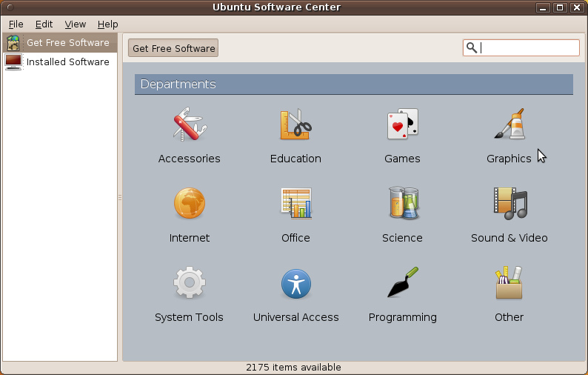The height and width of the screenshot is (375, 588).
Task: Open Universal Access blue person icon
Action: coord(296,284)
